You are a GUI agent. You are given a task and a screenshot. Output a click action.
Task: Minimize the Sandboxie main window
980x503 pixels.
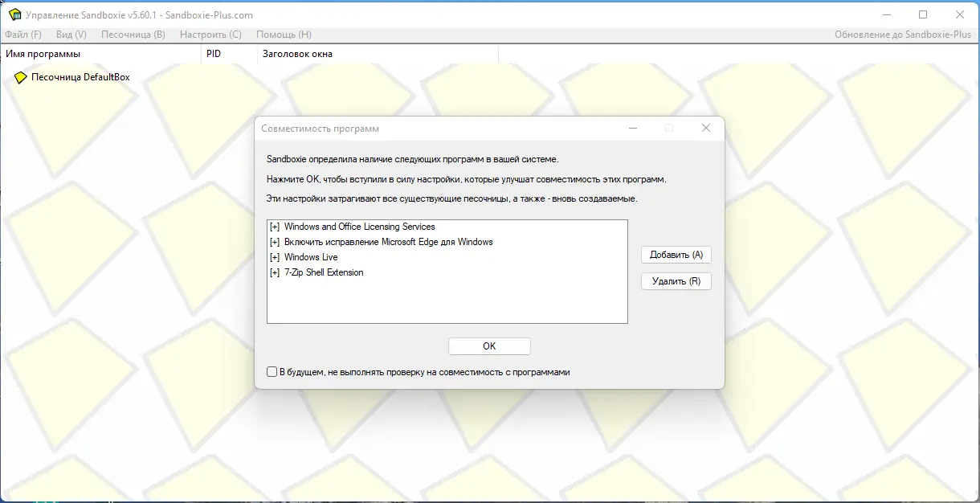tap(886, 14)
